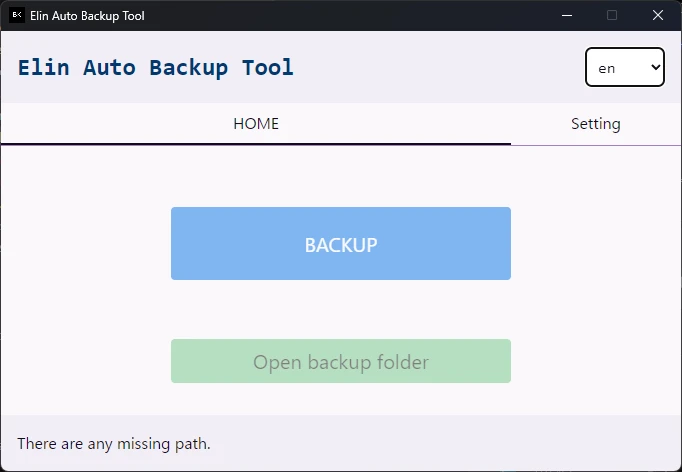Switch to the Setting tab
Viewport: 682px width, 472px height.
[595, 124]
